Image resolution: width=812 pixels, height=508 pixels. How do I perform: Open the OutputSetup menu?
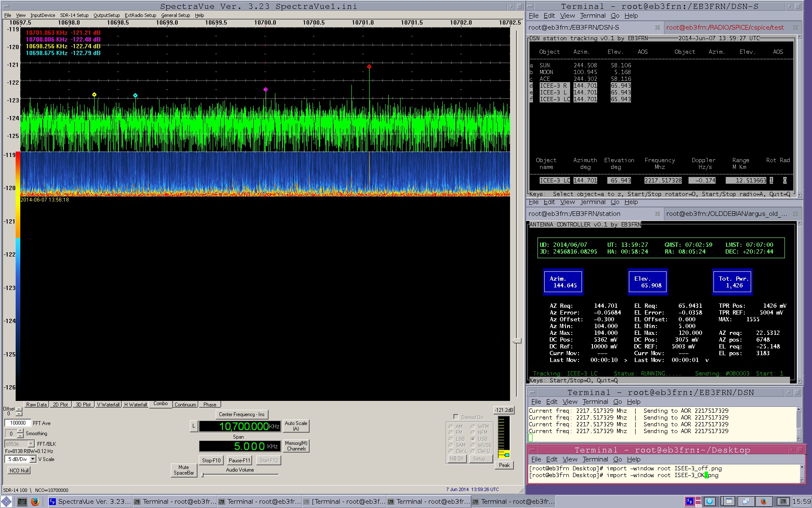(x=107, y=15)
